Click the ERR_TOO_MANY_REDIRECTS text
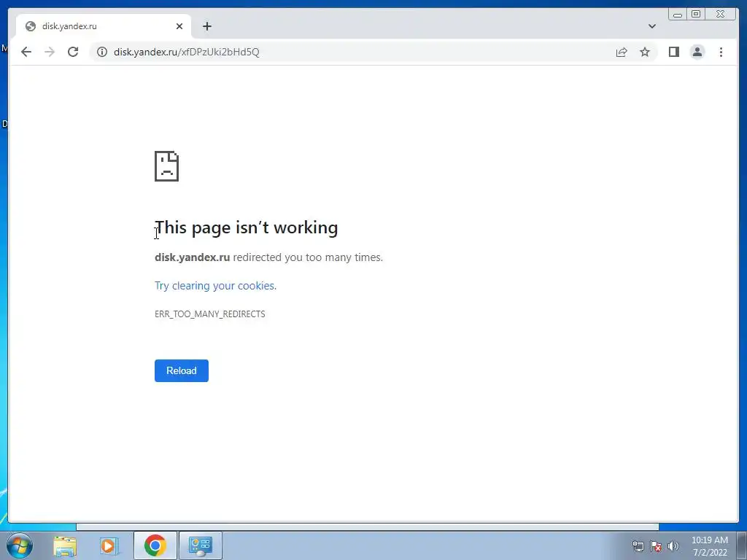Screen dimensions: 747x560 pyautogui.click(x=210, y=314)
